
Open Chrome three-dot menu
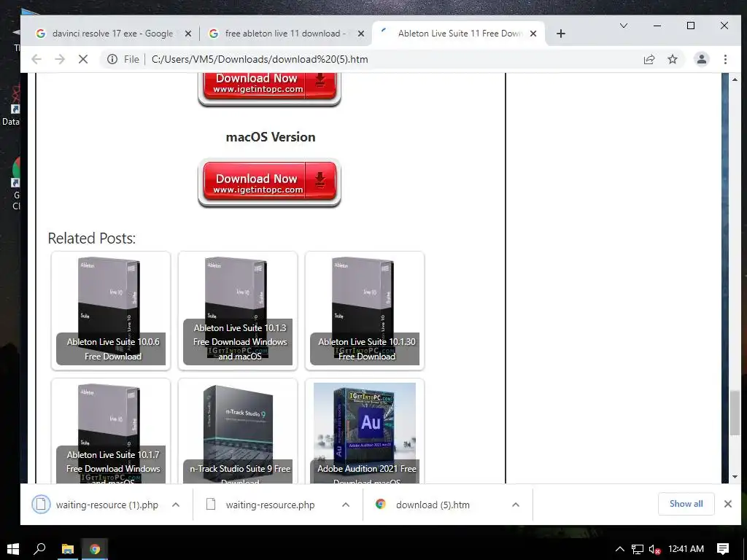tap(725, 59)
